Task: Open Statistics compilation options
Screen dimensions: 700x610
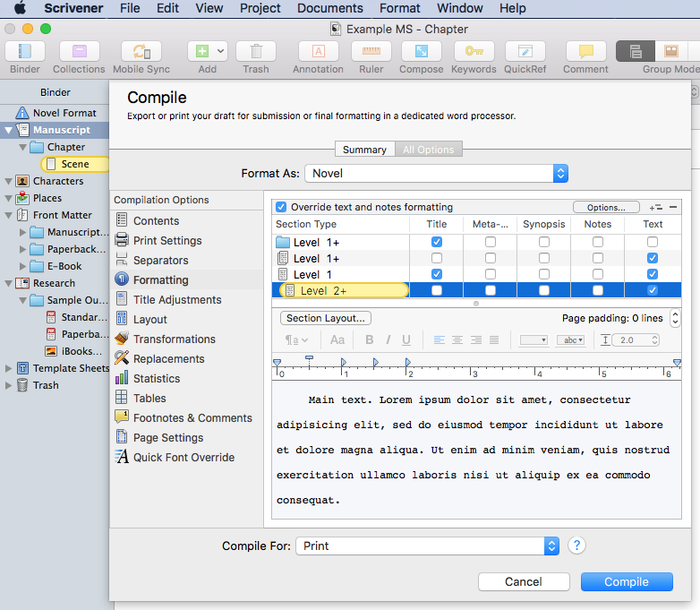Action: point(157,378)
